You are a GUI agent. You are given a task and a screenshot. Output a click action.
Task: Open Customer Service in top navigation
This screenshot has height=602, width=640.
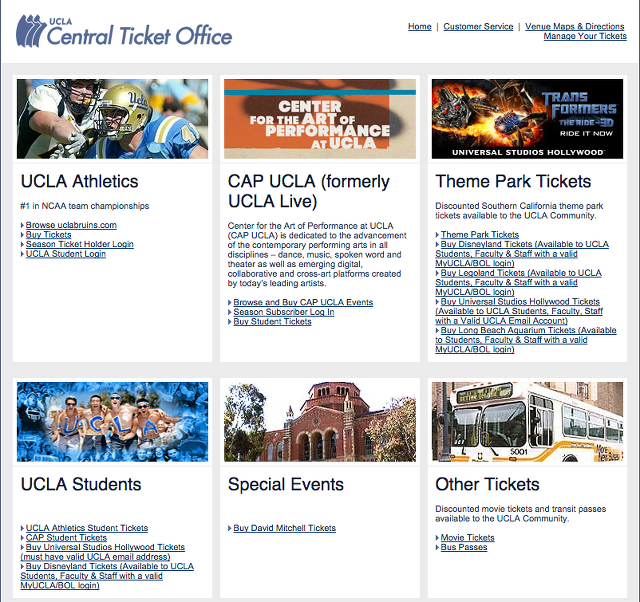(x=478, y=27)
